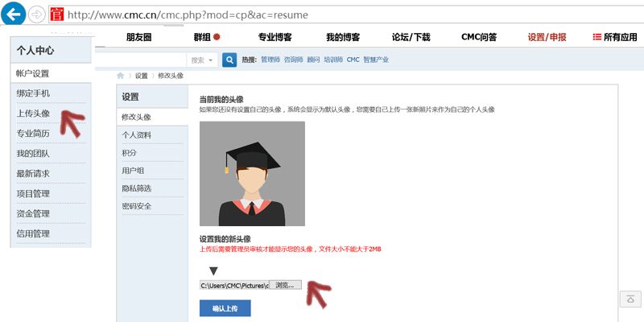Click the 智慧产业 hot search link
This screenshot has width=644, height=322.
click(x=376, y=60)
